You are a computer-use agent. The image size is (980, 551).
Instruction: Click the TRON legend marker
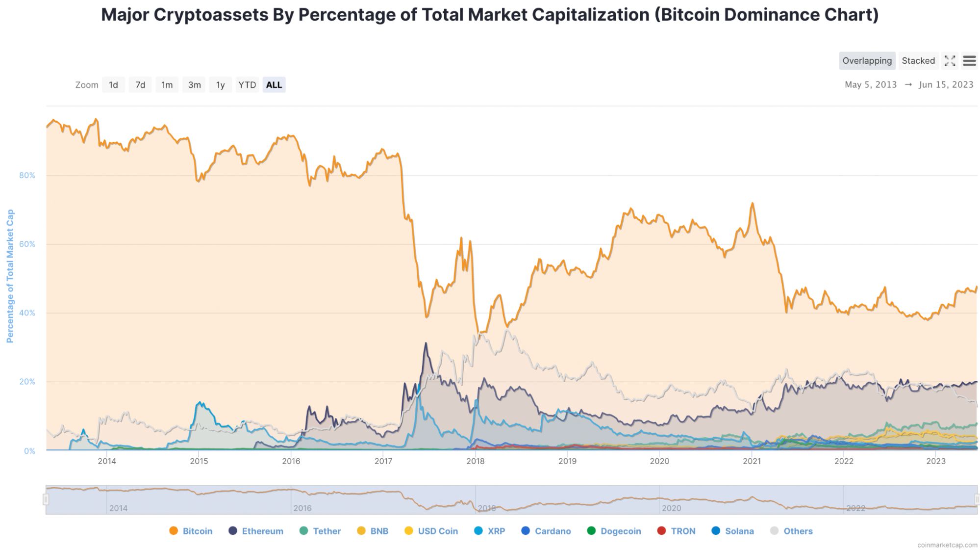[x=661, y=531]
